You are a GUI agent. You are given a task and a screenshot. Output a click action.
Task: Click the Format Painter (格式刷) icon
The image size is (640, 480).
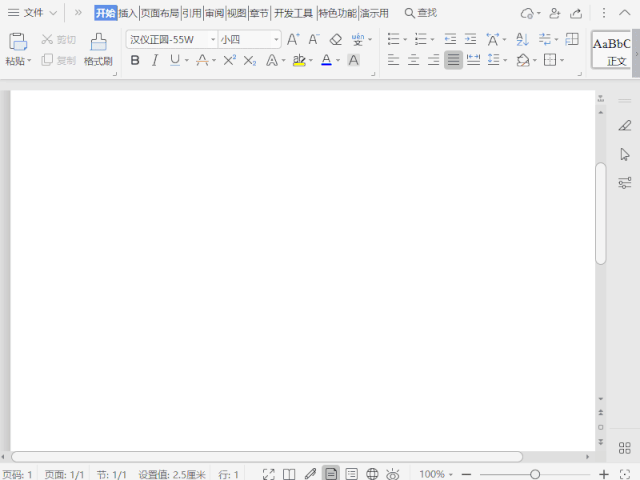point(98,43)
